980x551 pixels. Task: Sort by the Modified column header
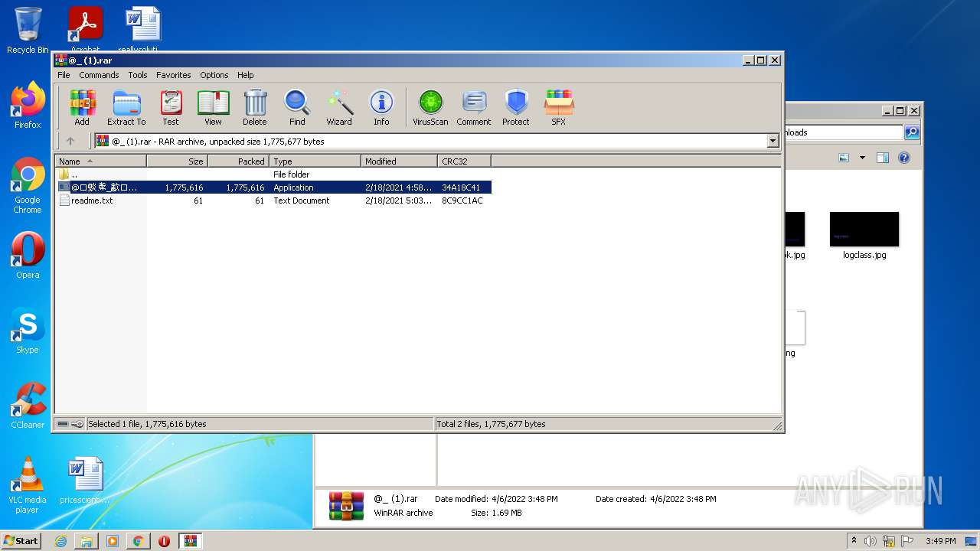[x=399, y=161]
